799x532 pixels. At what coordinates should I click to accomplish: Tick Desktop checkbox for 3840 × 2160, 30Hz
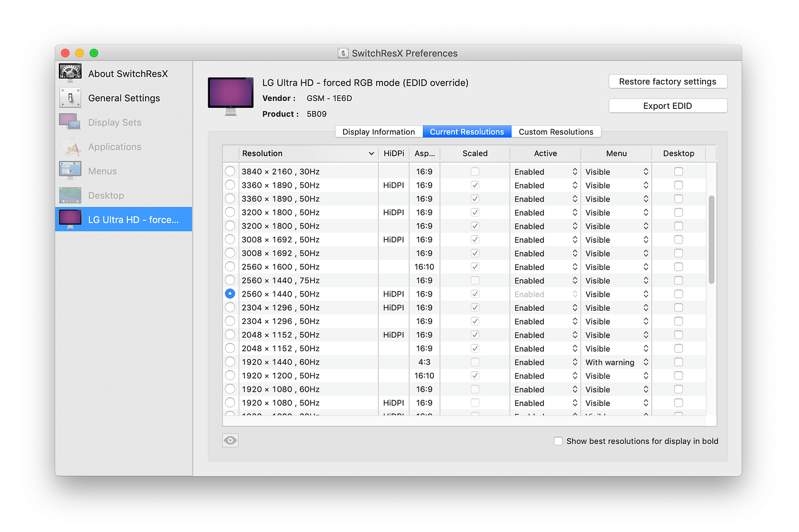click(x=679, y=171)
